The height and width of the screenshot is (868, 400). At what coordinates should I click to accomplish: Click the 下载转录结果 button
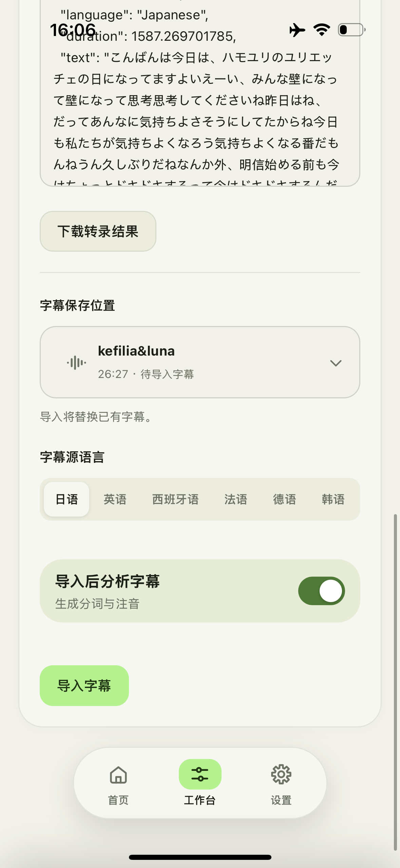(x=98, y=231)
